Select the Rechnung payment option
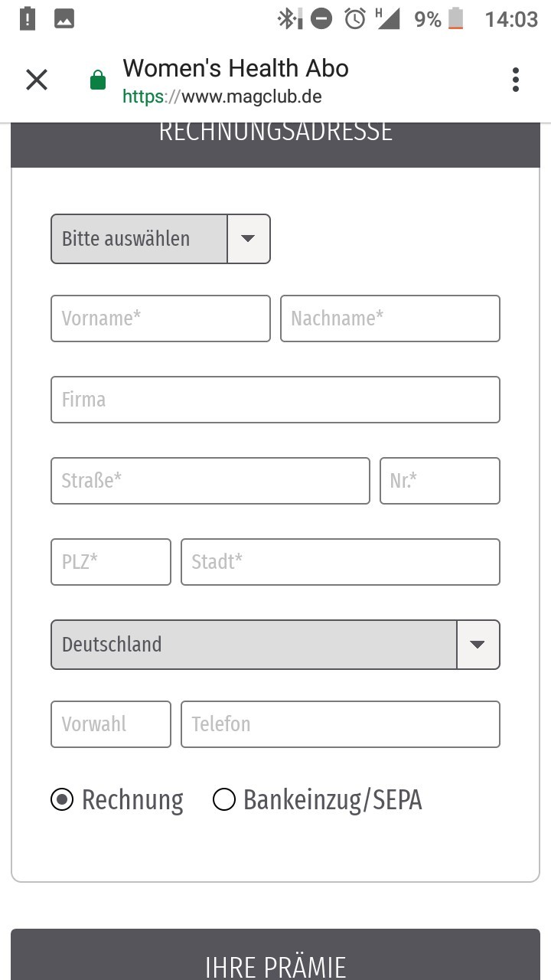 point(117,800)
